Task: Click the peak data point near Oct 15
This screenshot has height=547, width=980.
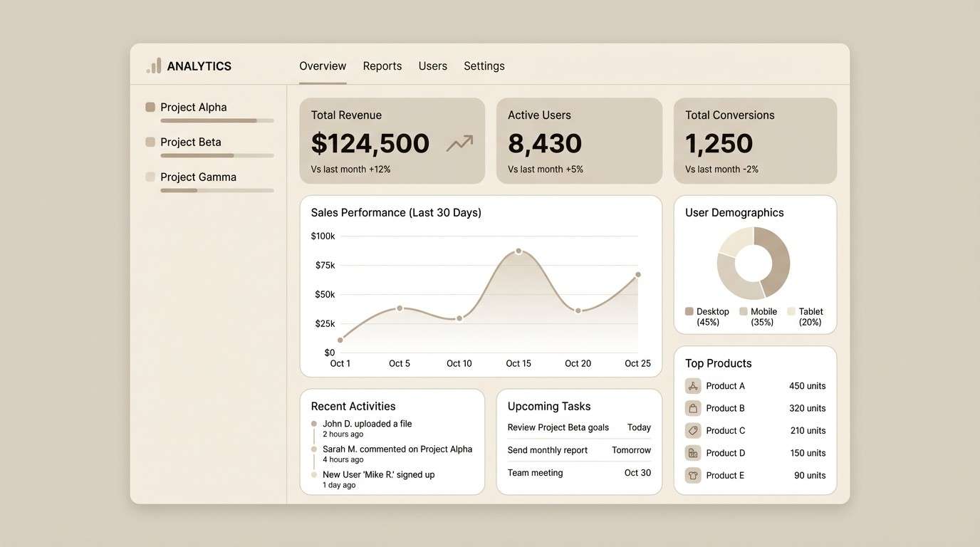Action: pyautogui.click(x=518, y=251)
